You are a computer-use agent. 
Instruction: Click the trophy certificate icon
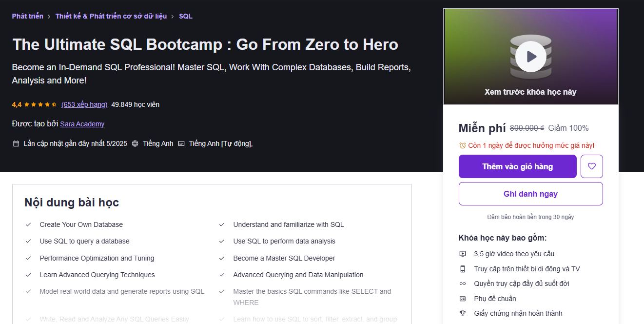tap(463, 313)
